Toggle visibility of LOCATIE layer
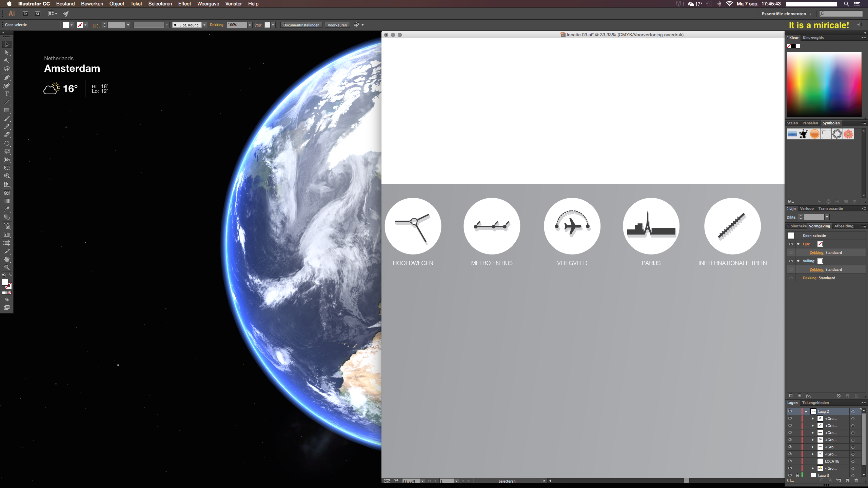The width and height of the screenshot is (868, 488). point(790,461)
